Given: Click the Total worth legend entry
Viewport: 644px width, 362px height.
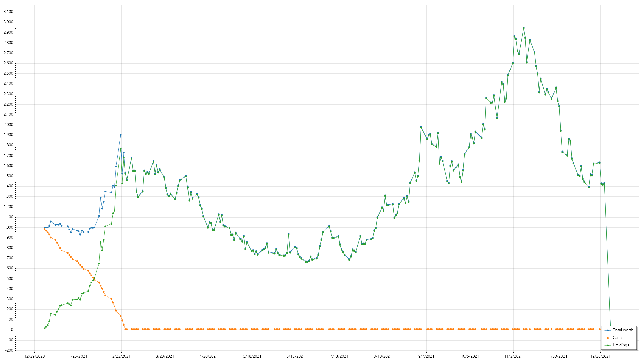Looking at the screenshot, I should [x=623, y=330].
